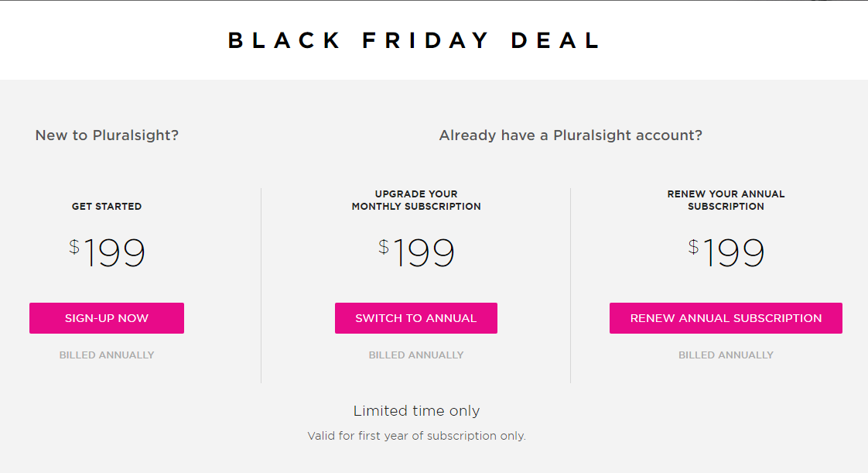Click the 'Limited time only' text

pos(416,411)
